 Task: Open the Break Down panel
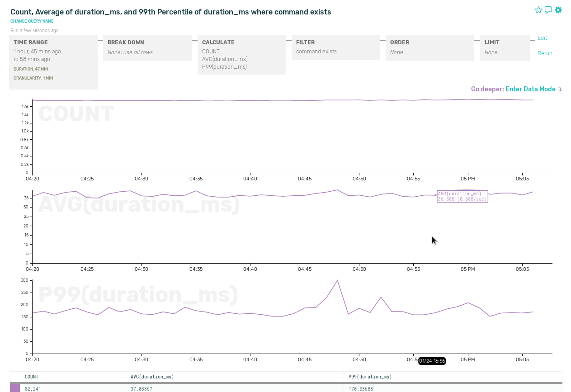coord(147,48)
